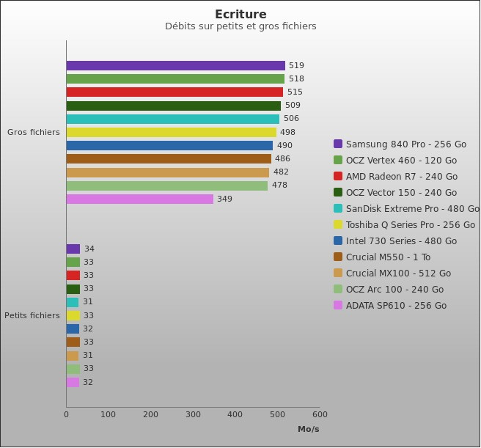Select legend label 'OCZ Vector 150 - 240 Go'
This screenshot has width=481, height=448.
pos(401,193)
